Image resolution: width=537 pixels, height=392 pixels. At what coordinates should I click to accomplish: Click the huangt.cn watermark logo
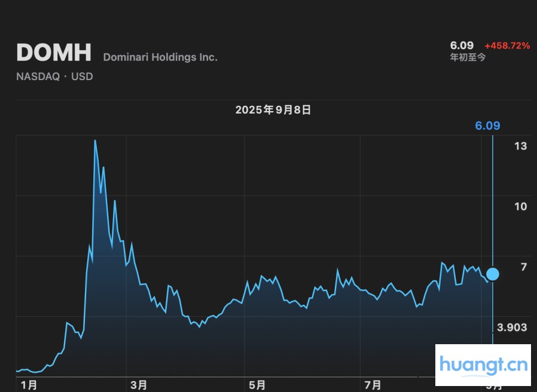pyautogui.click(x=483, y=365)
